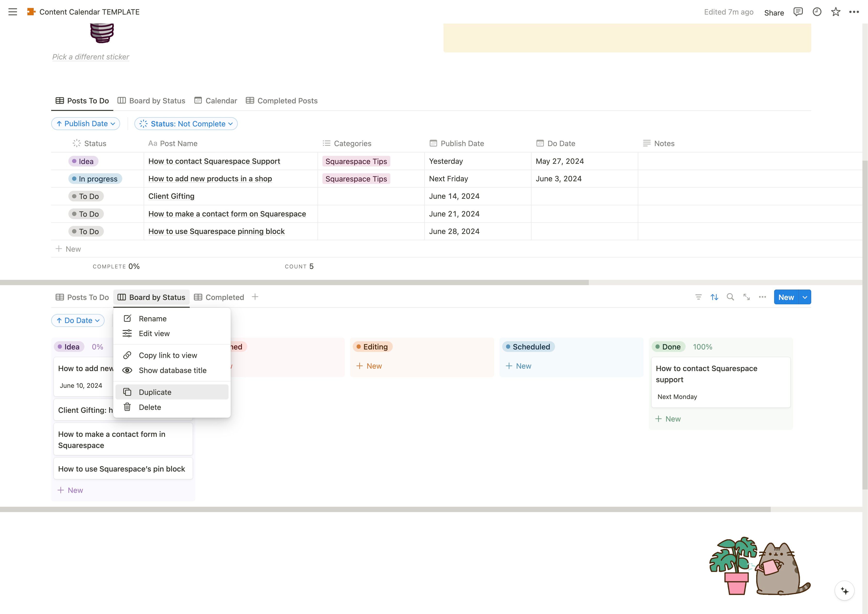Switch to the Calendar tab
Viewport: 868px width, 614px height.
click(x=216, y=101)
